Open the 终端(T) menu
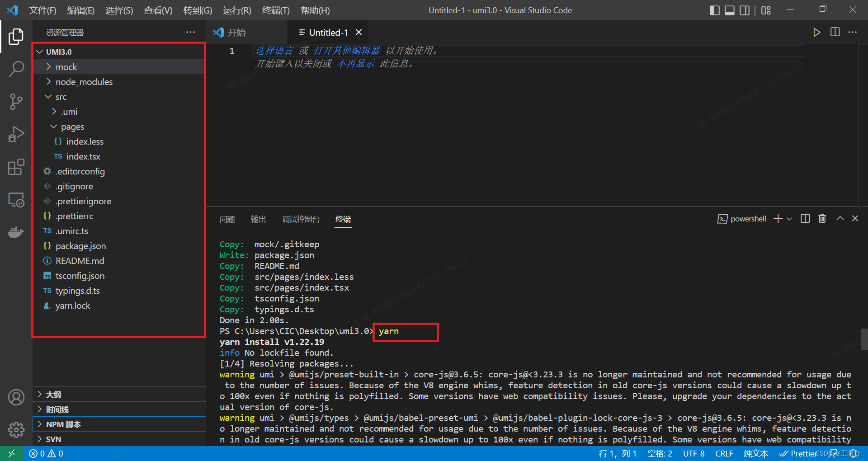 276,10
